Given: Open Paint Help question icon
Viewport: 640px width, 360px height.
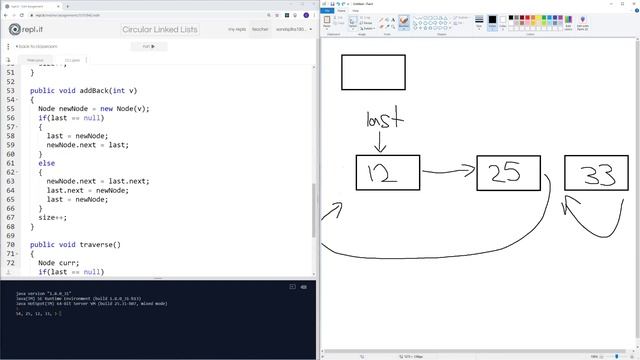Looking at the screenshot, I should point(636,11).
